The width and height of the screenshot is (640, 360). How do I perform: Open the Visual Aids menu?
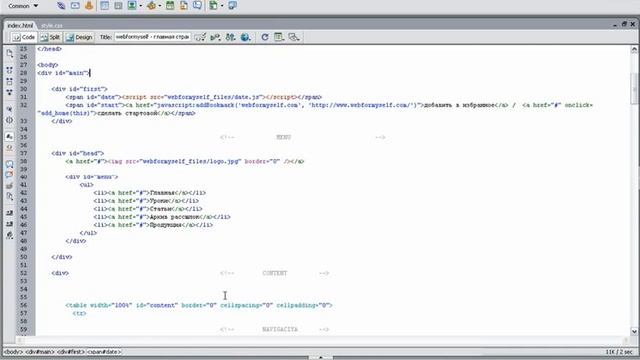tap(294, 37)
